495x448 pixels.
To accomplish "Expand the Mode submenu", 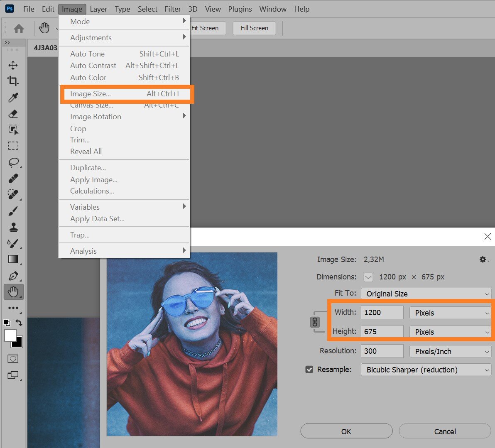I will pyautogui.click(x=124, y=22).
